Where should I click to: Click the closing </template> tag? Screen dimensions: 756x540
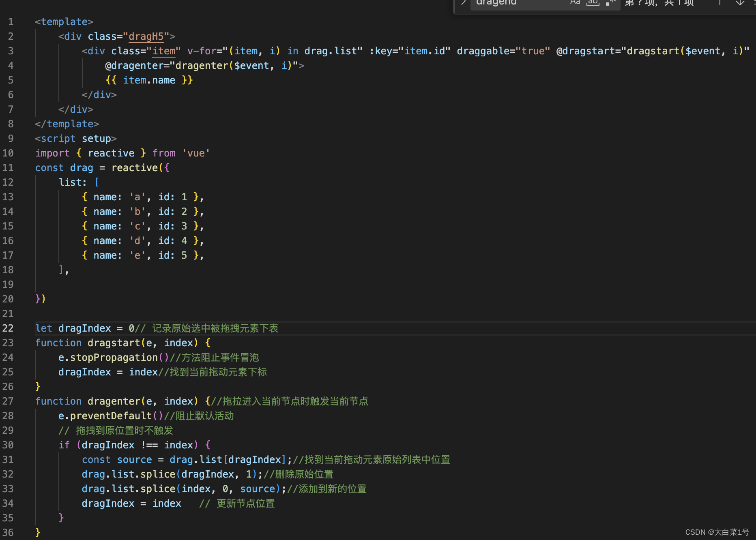pos(67,124)
